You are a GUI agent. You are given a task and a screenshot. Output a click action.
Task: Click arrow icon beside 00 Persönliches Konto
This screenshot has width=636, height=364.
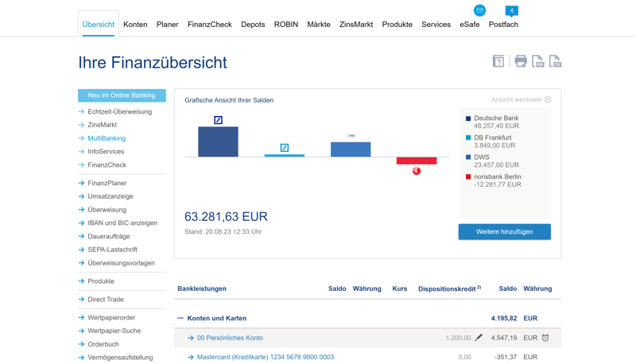coord(190,338)
